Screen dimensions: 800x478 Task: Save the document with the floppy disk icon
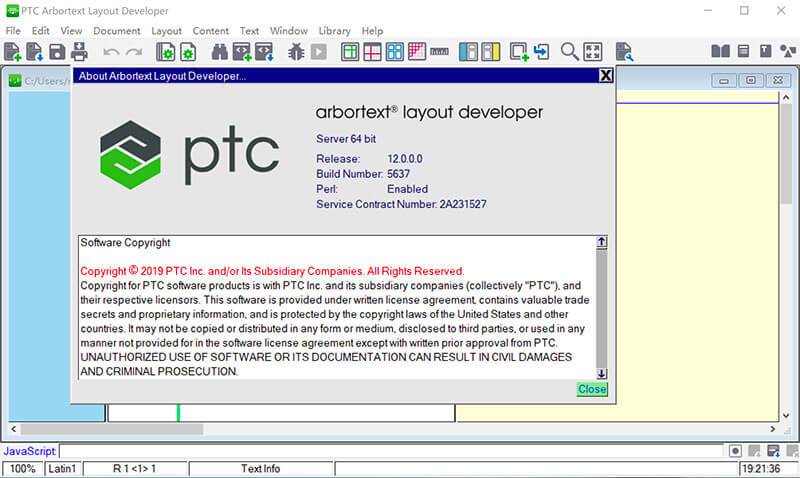point(57,52)
